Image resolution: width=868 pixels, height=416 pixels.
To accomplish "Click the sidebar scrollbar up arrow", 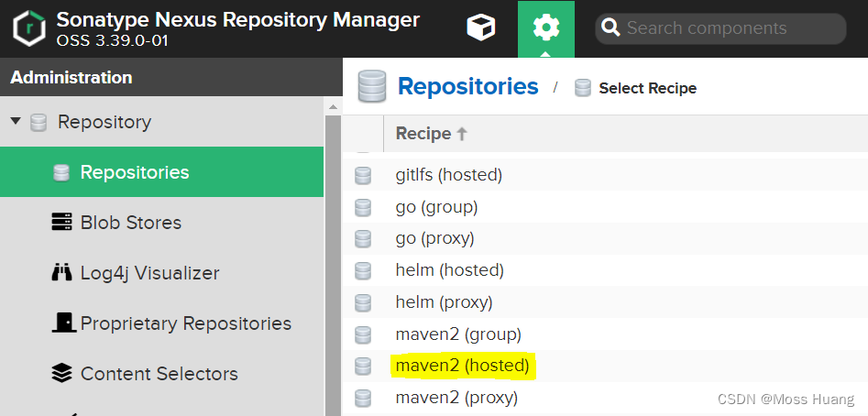I will (333, 107).
